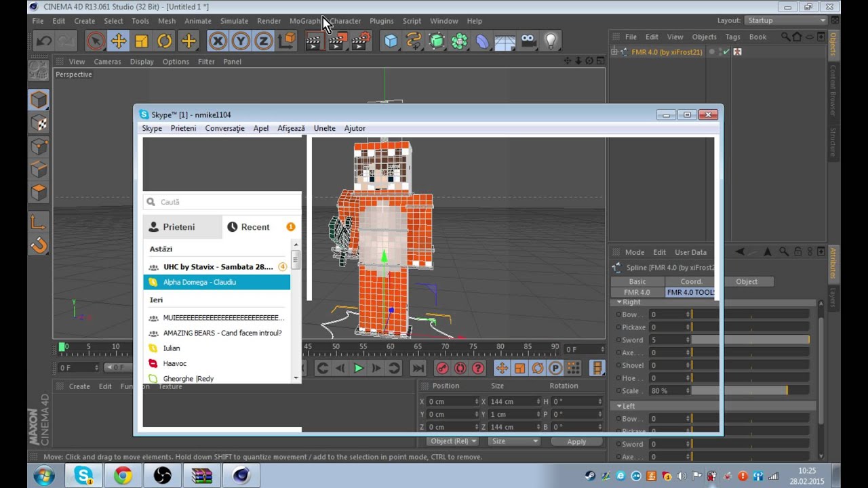Click the orange Axis L-shape icon
Viewport: 868px width, 488px height.
point(39,221)
